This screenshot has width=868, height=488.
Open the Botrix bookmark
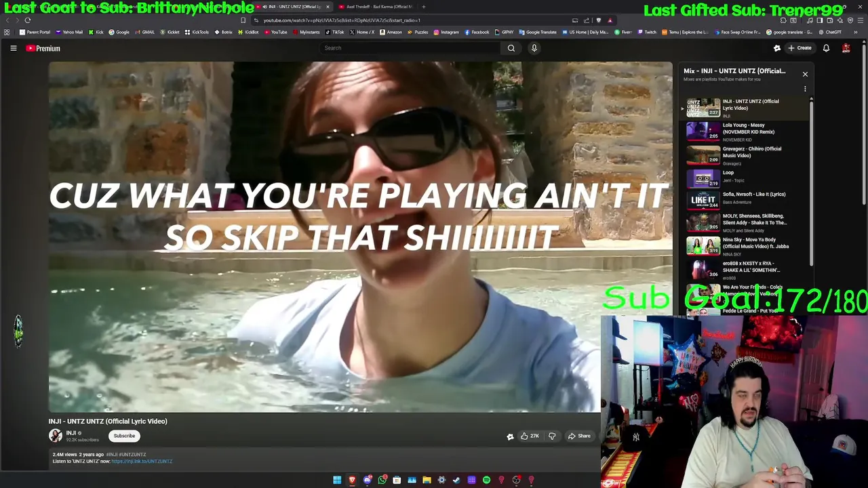[223, 32]
